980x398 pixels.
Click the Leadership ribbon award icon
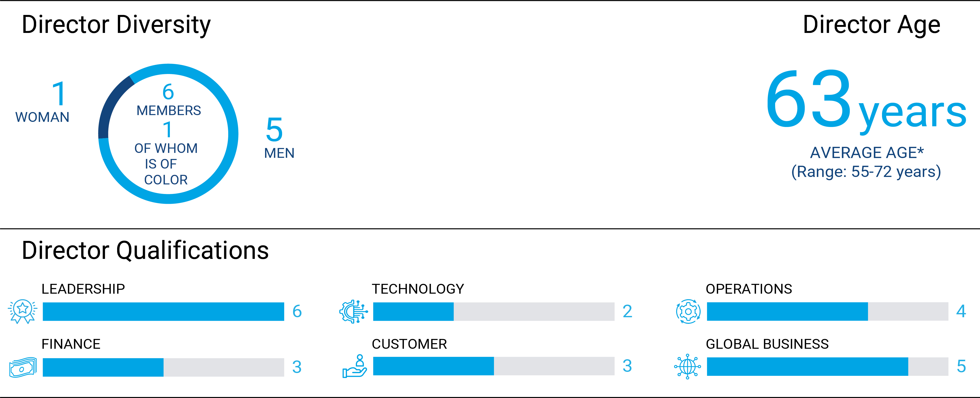coord(22,311)
